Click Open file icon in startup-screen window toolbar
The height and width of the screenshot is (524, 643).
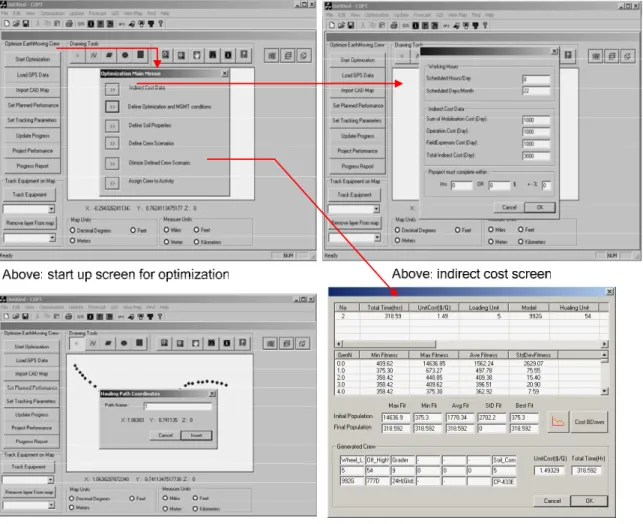click(x=16, y=24)
